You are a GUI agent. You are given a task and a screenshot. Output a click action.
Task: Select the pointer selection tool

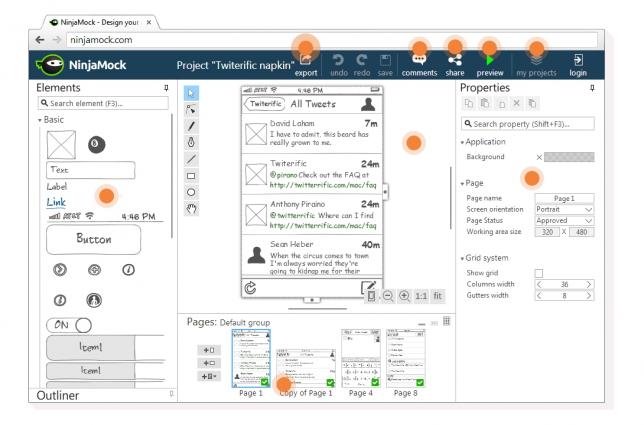pos(191,93)
